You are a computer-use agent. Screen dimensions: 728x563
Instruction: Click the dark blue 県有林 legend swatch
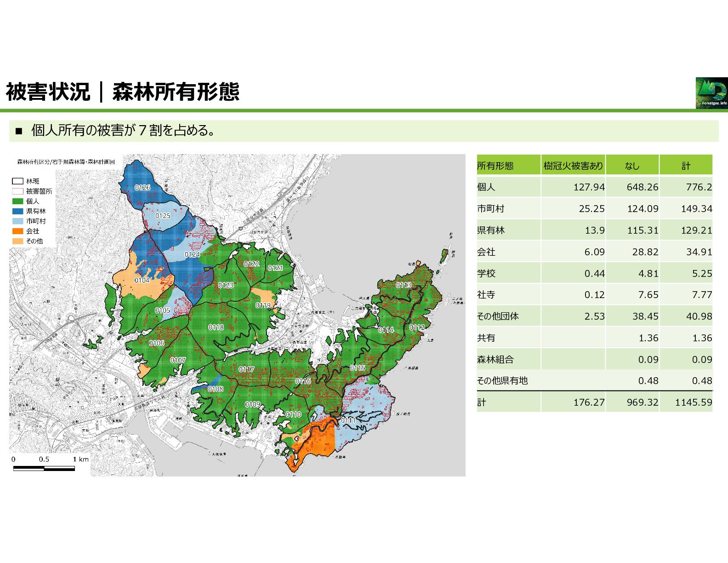[x=17, y=211]
